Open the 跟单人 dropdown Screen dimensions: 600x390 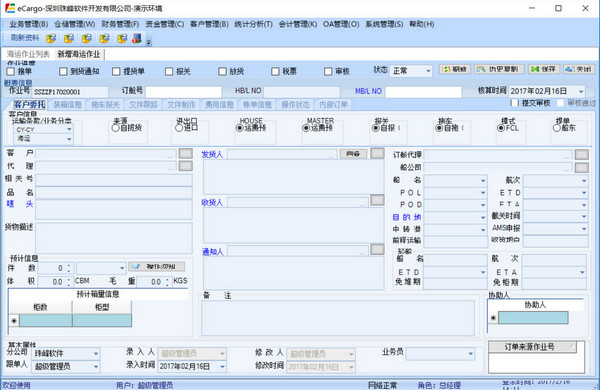[96, 366]
